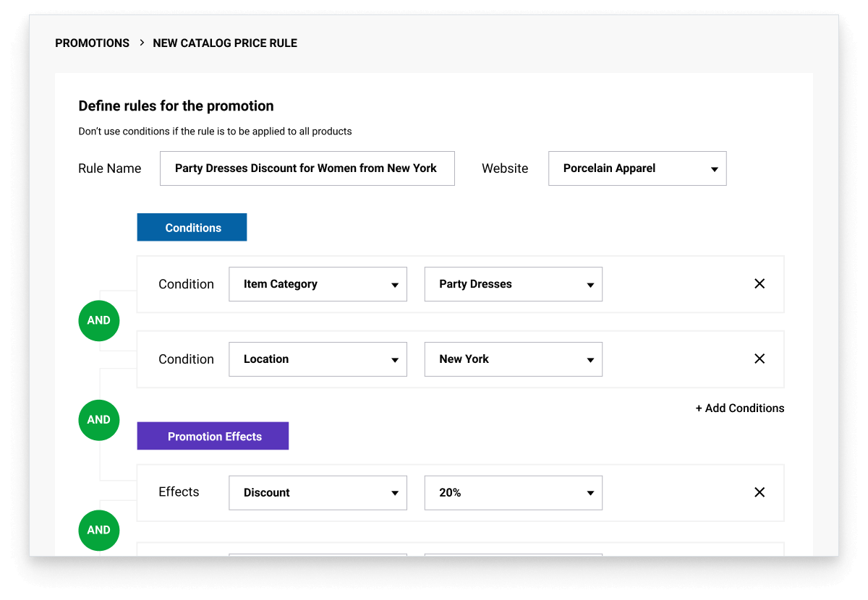Open the Website dropdown showing Porcelain Apparel
The width and height of the screenshot is (868, 600).
tap(637, 168)
